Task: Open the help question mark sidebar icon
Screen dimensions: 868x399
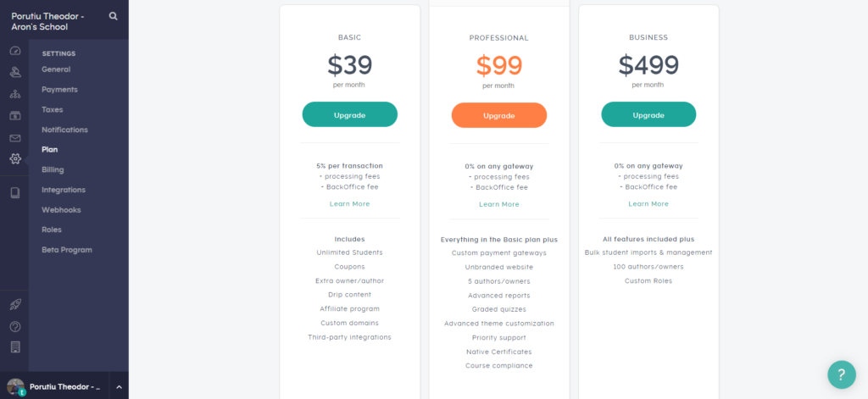Action: [15, 326]
